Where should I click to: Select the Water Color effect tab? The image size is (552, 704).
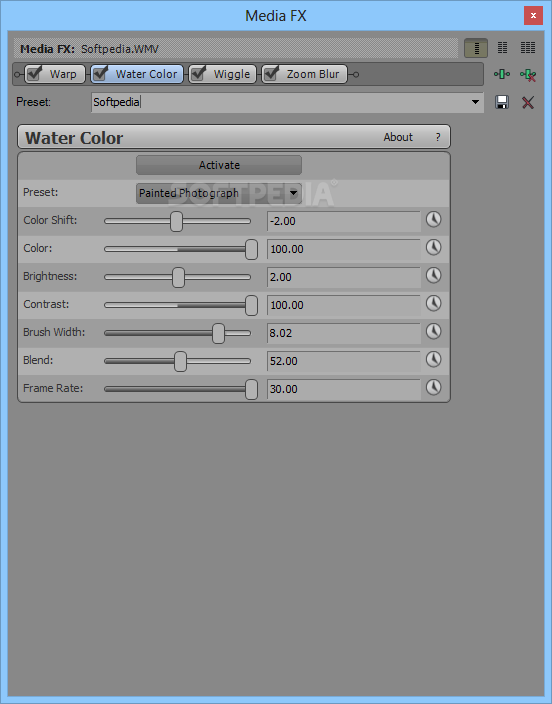[x=137, y=74]
